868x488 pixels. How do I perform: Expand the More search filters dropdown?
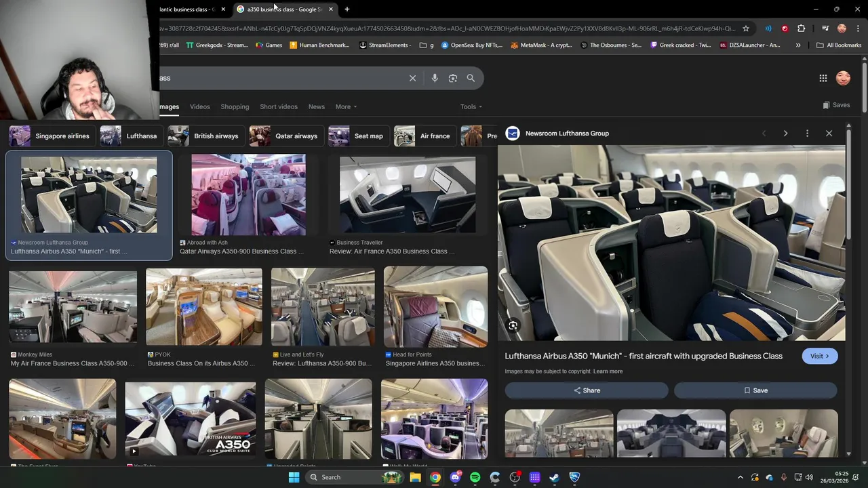point(346,106)
